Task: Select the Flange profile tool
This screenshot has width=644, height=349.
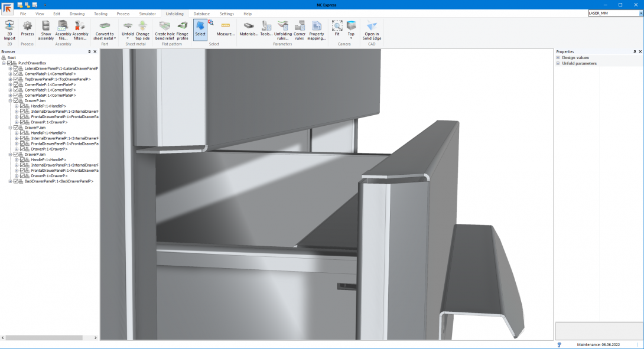Action: [x=183, y=30]
